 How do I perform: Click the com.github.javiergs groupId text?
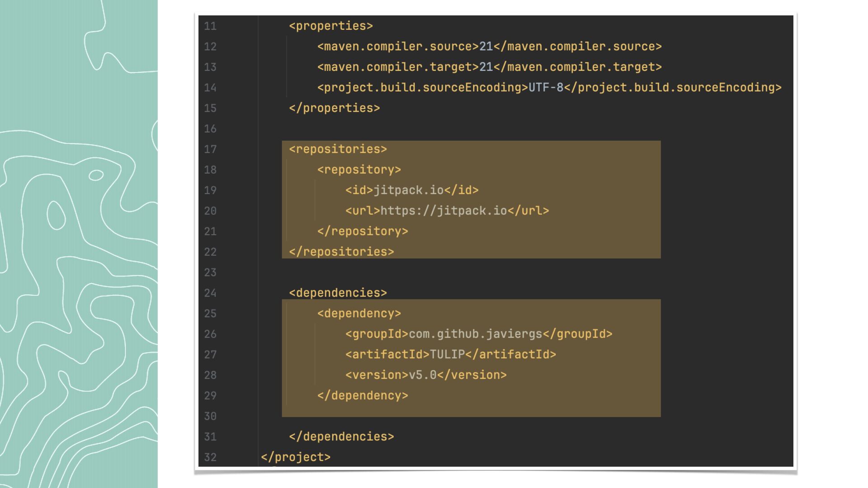(475, 334)
